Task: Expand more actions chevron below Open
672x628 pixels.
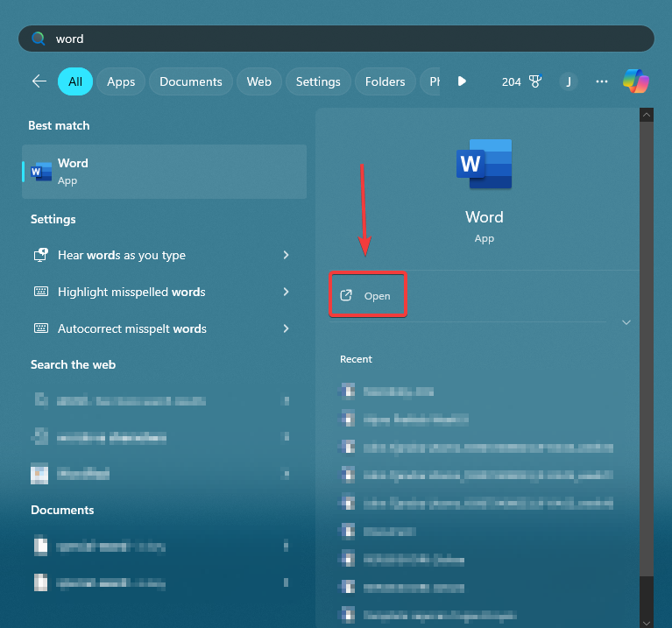Action: pos(626,322)
